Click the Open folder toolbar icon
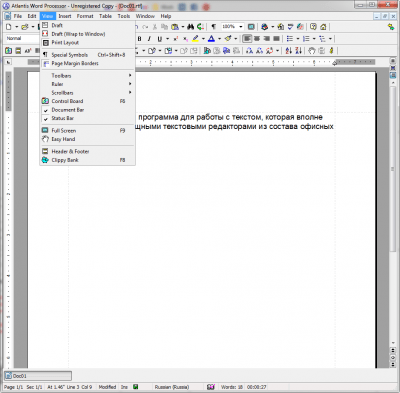 tap(25, 27)
